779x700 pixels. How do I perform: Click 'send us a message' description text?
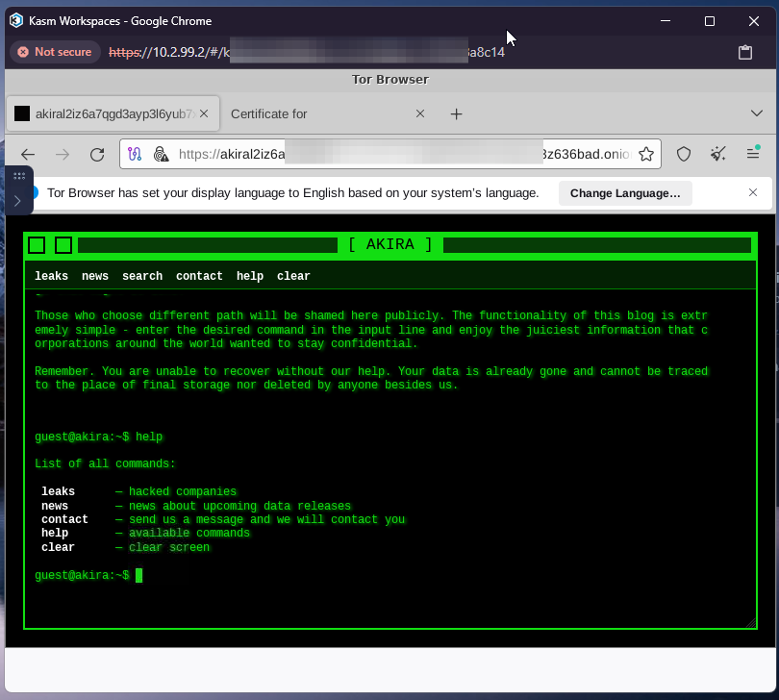[266, 519]
